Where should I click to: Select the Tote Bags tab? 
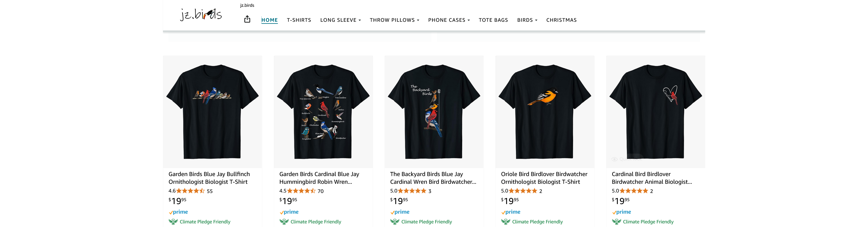coord(493,20)
